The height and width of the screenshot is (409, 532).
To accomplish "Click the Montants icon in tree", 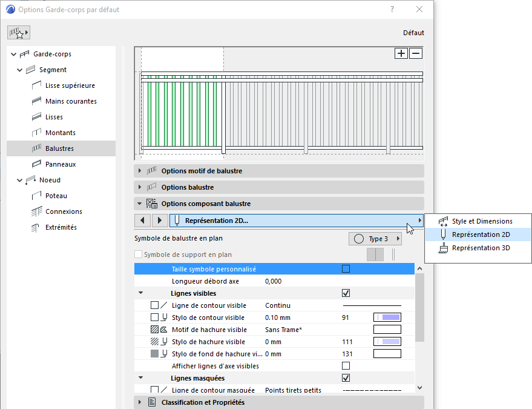I will coord(37,133).
